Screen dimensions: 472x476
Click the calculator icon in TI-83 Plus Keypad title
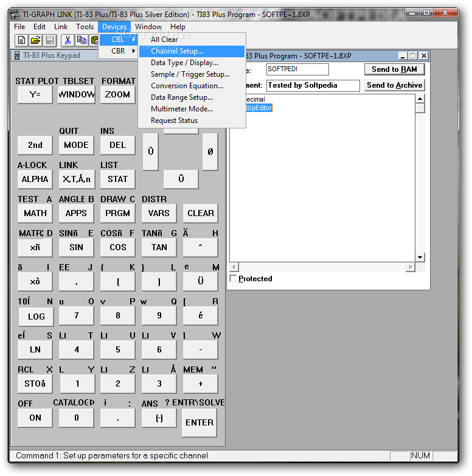[17, 55]
